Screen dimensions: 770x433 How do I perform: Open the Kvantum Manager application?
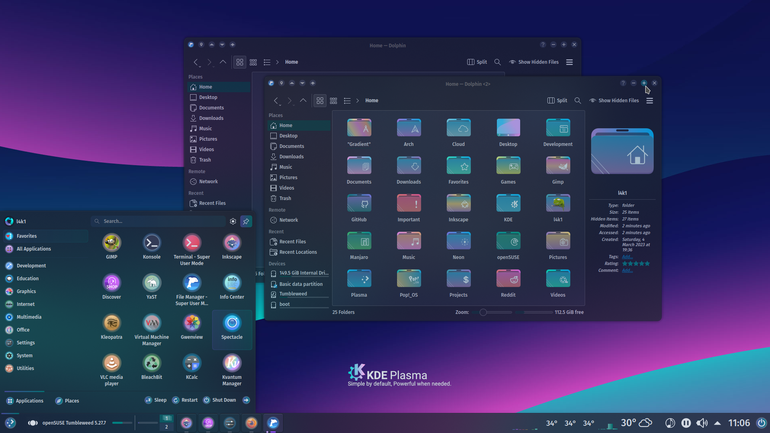tap(232, 370)
